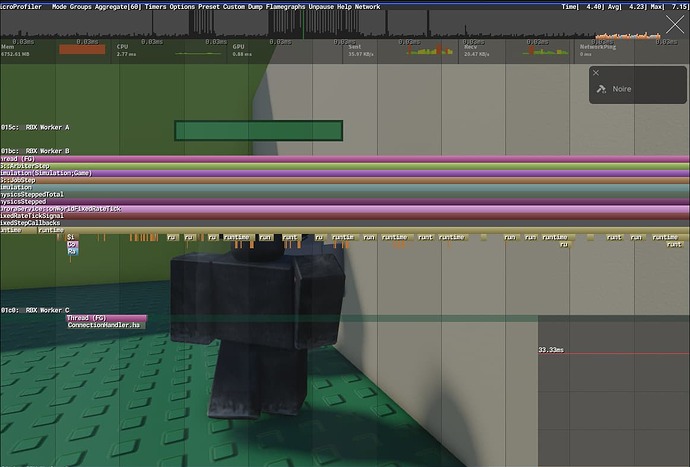Viewport: 690px width, 467px height.
Task: Select the red FixedRateTickSignal bar
Action: [x=345, y=216]
